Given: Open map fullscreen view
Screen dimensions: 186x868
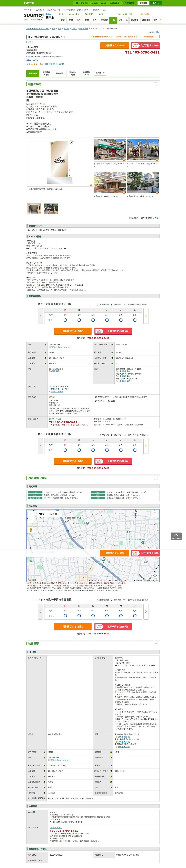Looking at the screenshot, I should coord(155,514).
